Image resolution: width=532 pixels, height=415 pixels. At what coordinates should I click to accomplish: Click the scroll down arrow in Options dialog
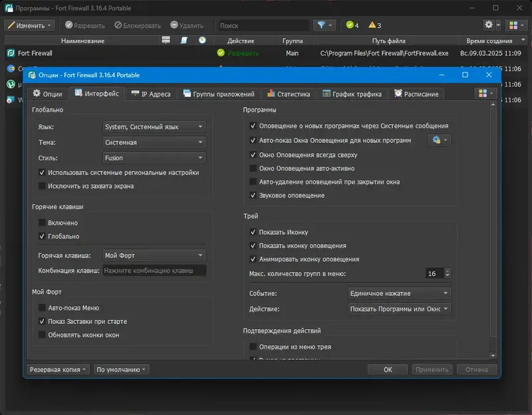coord(493,355)
